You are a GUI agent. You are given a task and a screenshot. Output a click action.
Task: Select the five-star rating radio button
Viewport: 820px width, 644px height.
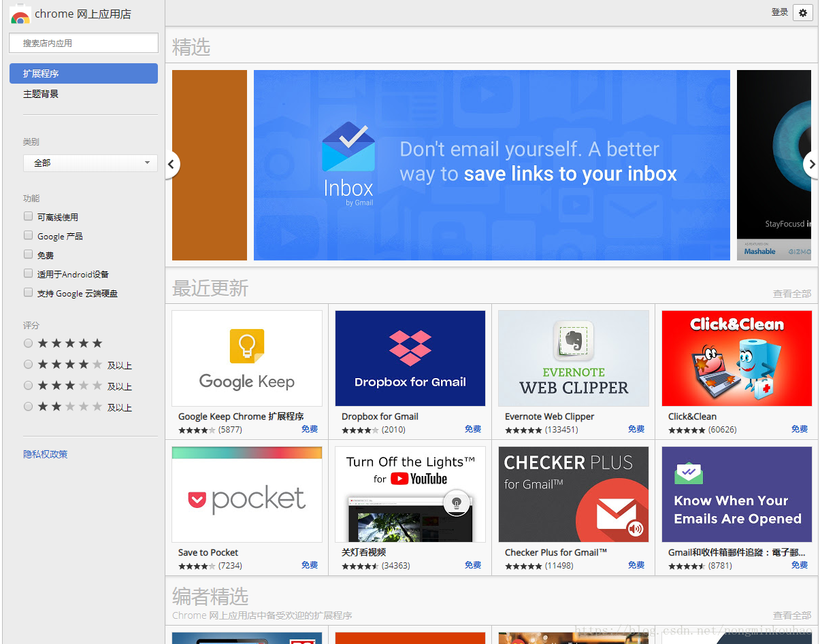click(28, 343)
